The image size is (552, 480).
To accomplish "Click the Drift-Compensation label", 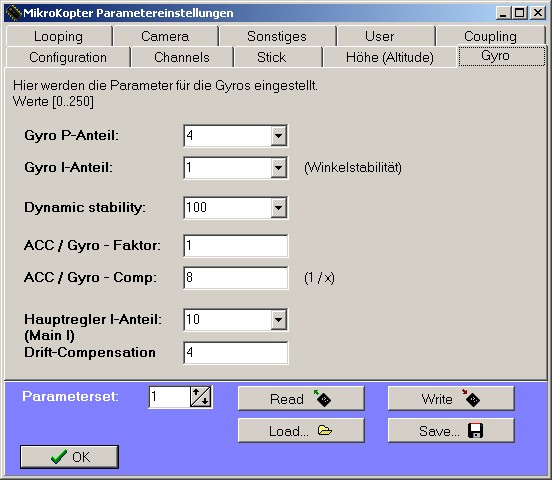I will (90, 353).
